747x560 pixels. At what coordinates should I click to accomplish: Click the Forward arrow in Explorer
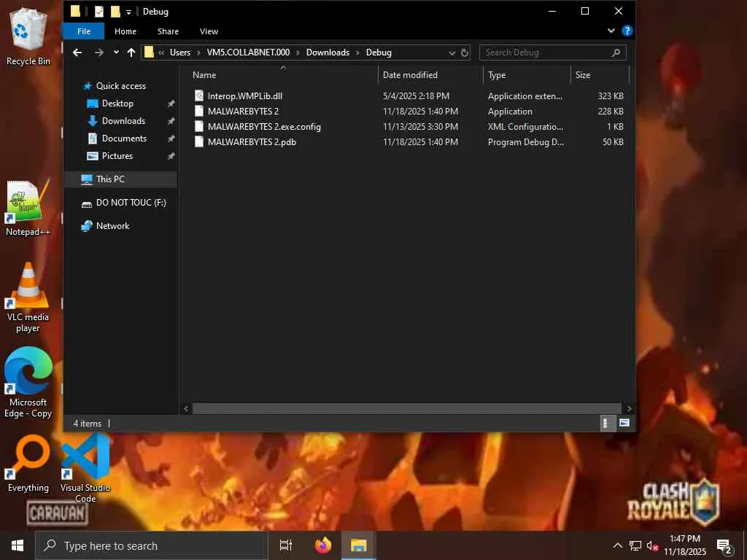(98, 52)
